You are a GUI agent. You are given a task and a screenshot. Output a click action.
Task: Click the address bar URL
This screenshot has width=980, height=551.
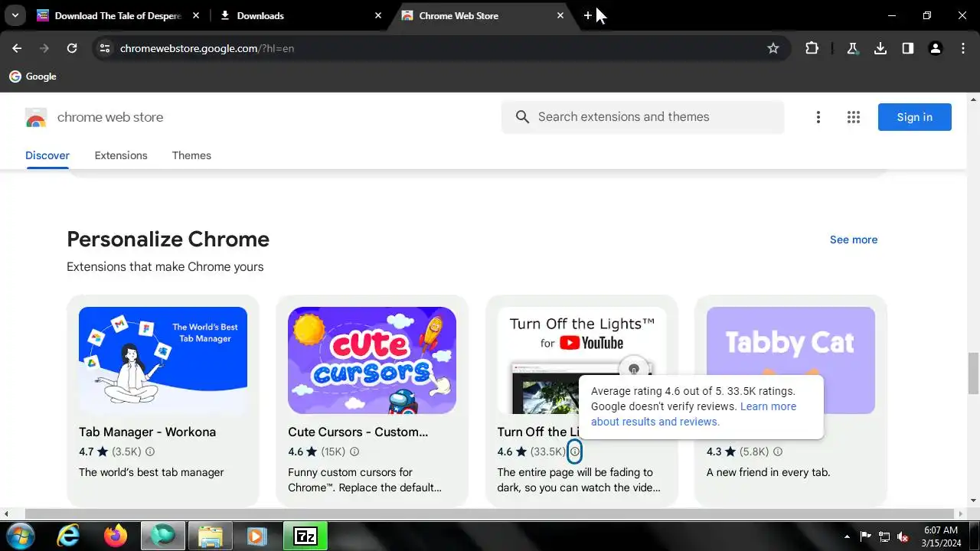click(x=207, y=48)
